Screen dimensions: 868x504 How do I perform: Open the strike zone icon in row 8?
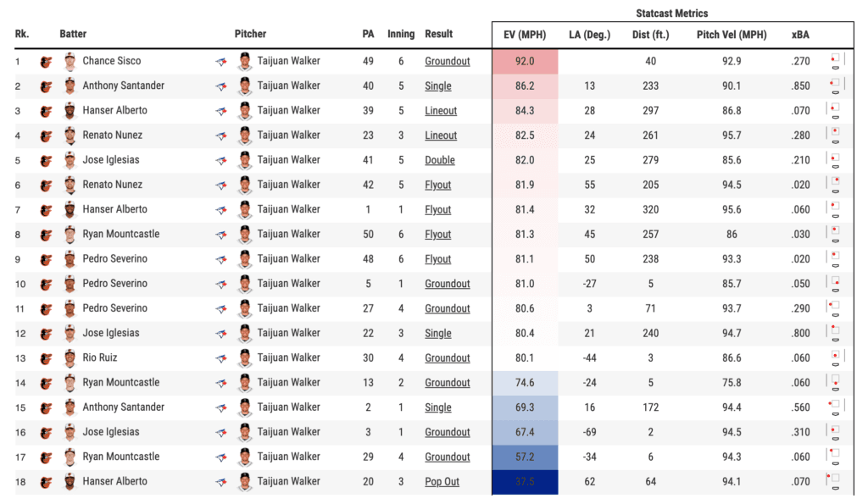[x=835, y=235]
